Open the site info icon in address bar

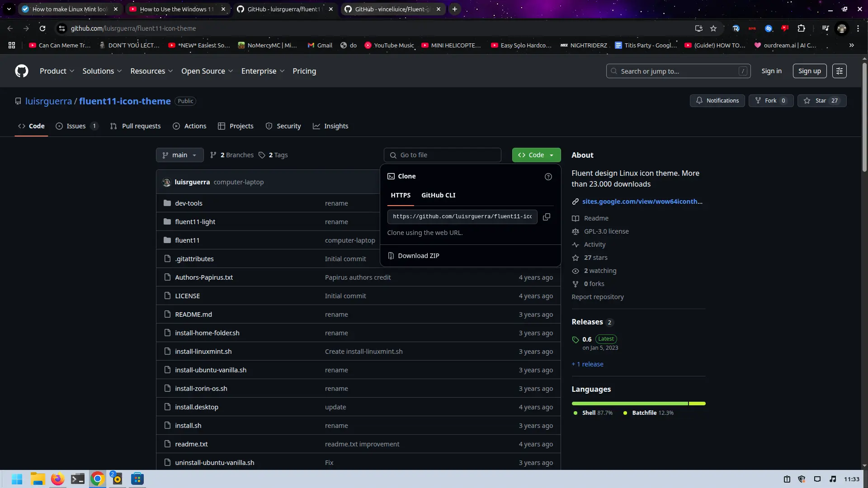[62, 28]
